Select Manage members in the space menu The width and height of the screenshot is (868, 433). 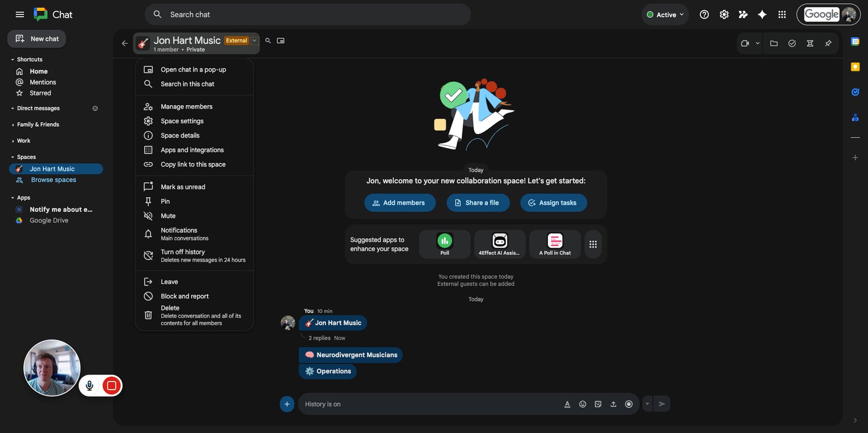click(194, 107)
